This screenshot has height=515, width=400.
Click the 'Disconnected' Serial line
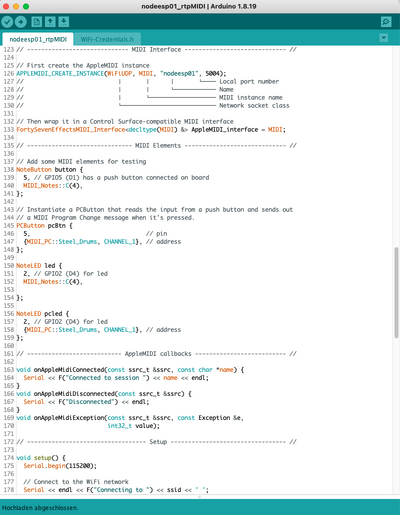86,401
